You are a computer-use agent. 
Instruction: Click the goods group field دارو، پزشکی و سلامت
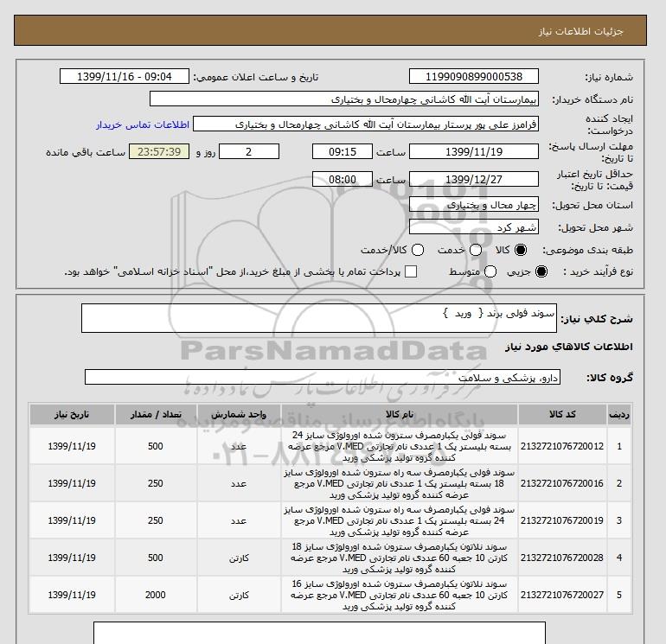[323, 377]
